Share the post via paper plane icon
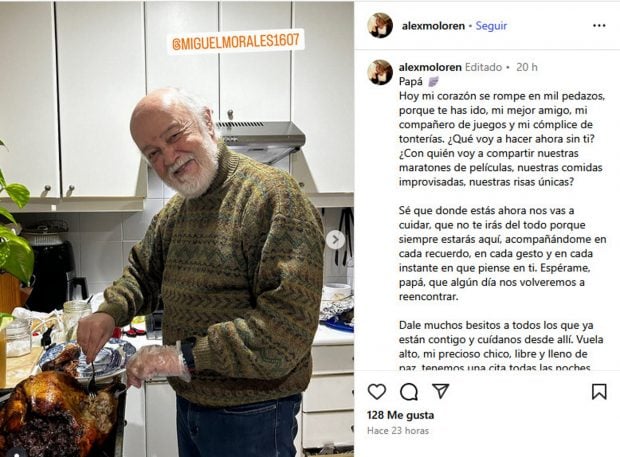Image resolution: width=620 pixels, height=457 pixels. click(x=440, y=391)
